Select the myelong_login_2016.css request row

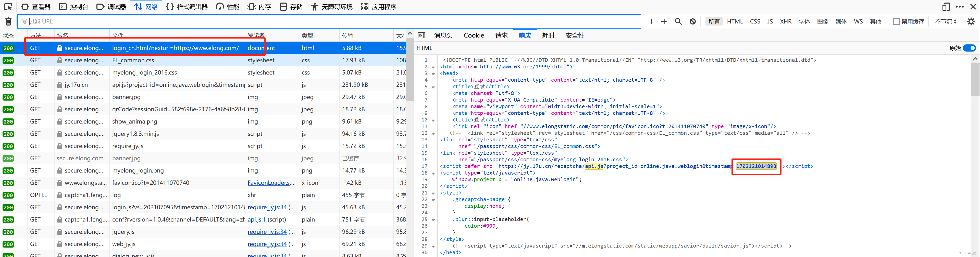[x=203, y=72]
